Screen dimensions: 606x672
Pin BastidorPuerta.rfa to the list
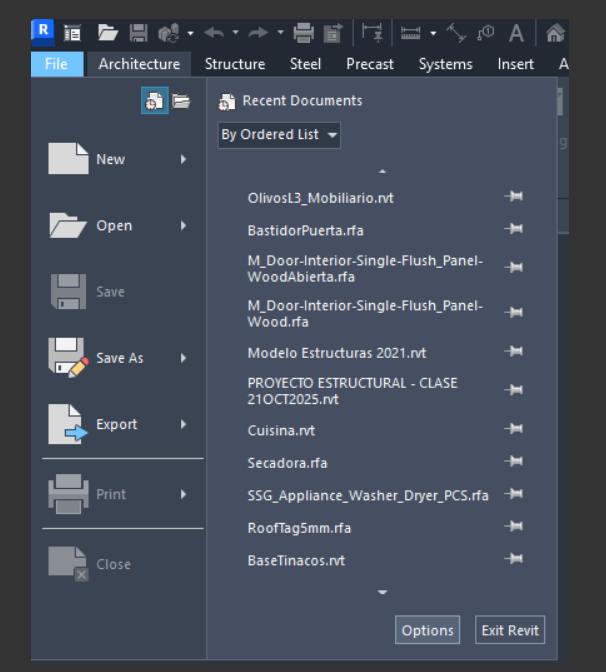tap(514, 229)
